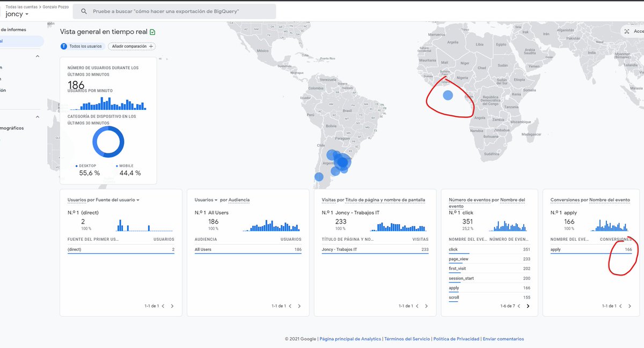The height and width of the screenshot is (348, 644).
Task: Click the device category donut chart
Action: (x=108, y=142)
